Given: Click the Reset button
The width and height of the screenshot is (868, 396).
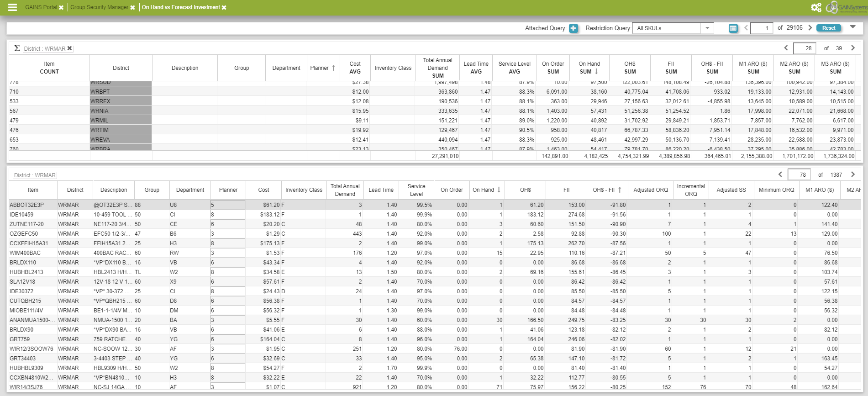Looking at the screenshot, I should click(828, 28).
